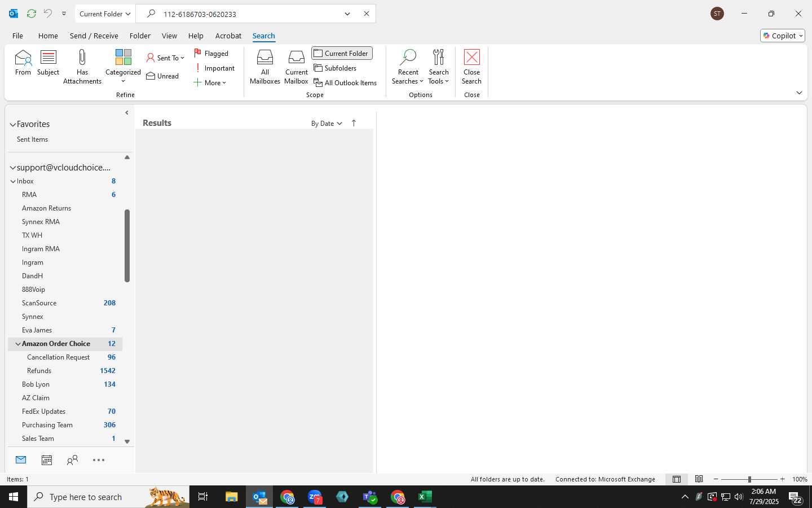Collapse the Amazon Order Choice folder
This screenshot has height=508, width=812.
point(18,344)
